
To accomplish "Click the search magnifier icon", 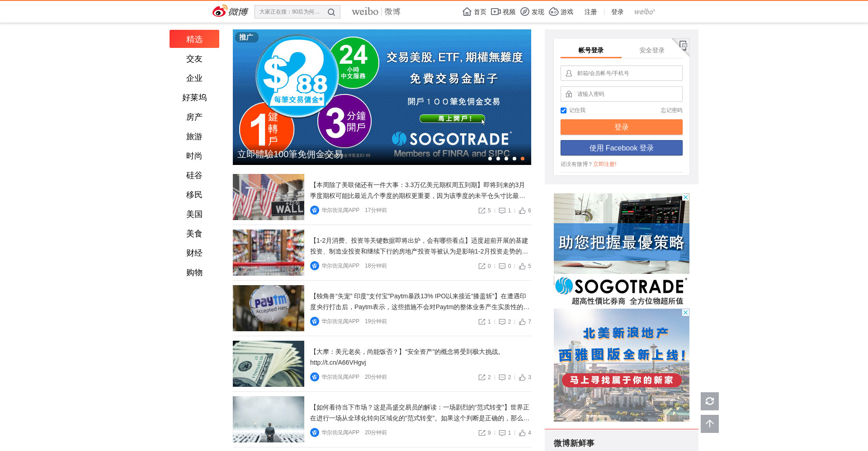I will pyautogui.click(x=331, y=12).
